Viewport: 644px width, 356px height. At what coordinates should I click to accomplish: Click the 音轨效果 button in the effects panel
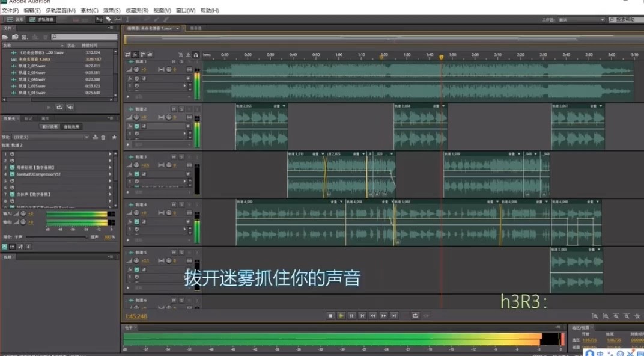pyautogui.click(x=71, y=126)
